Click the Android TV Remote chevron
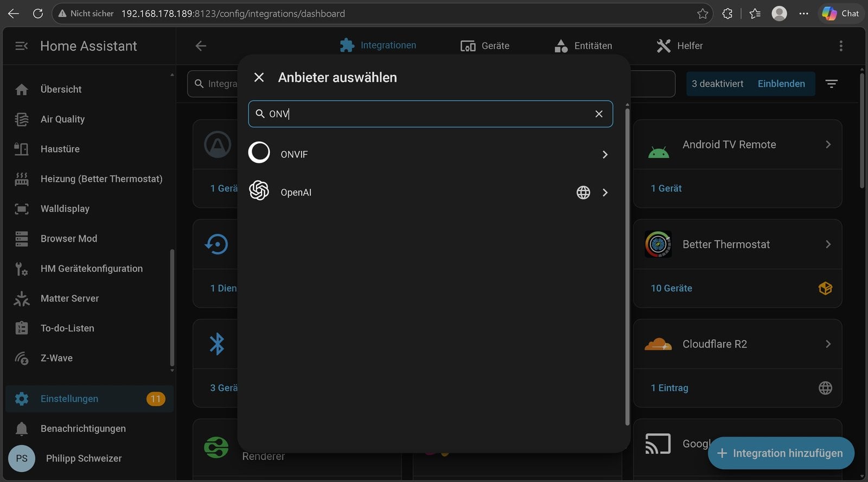The image size is (868, 482). click(x=828, y=144)
